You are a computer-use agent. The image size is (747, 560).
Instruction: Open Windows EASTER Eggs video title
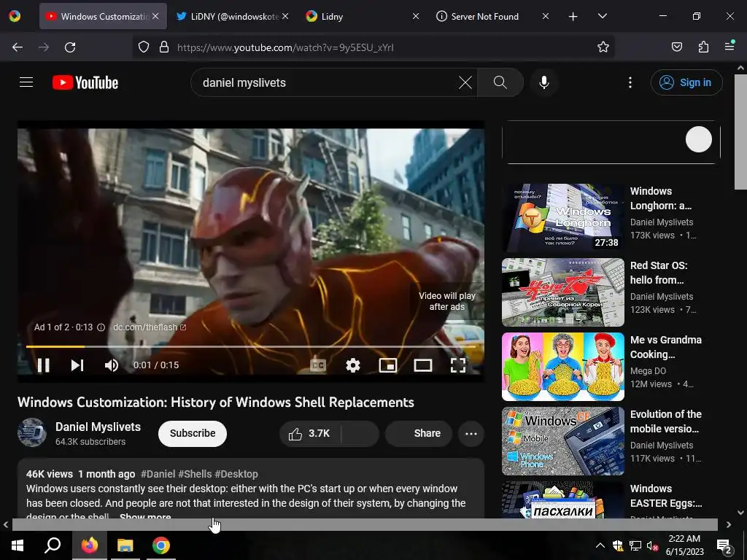(665, 496)
